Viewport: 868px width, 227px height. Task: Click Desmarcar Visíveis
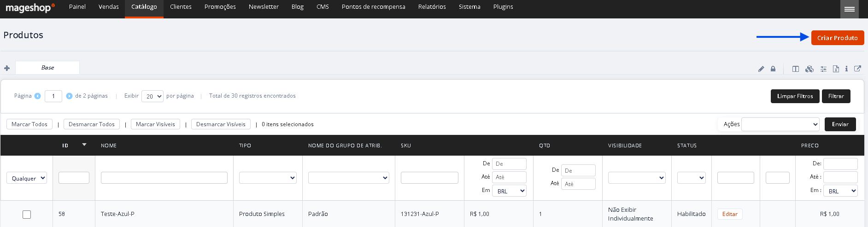tap(221, 124)
